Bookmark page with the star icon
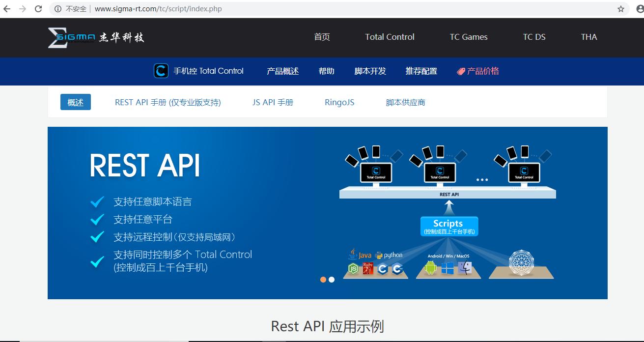The height and width of the screenshot is (342, 644). 621,9
